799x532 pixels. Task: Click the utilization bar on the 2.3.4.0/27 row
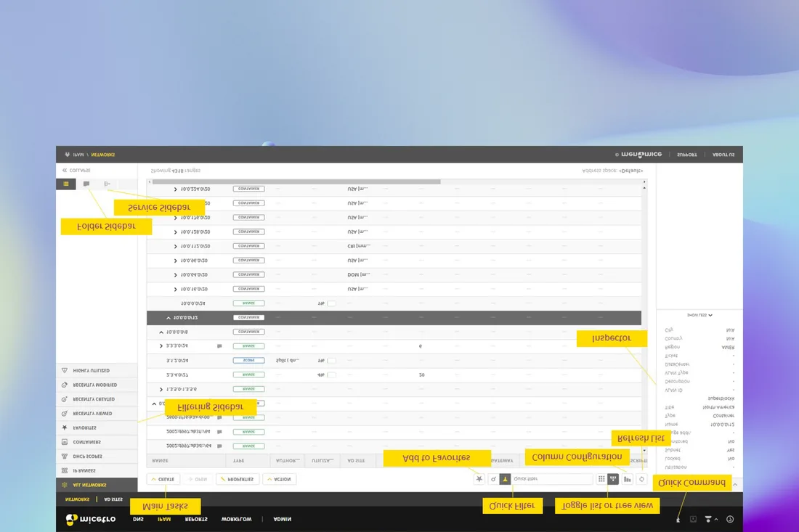click(331, 375)
